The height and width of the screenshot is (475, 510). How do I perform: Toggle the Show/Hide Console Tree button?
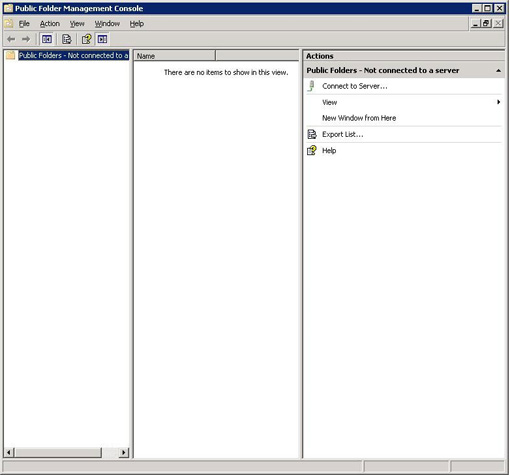(x=47, y=39)
